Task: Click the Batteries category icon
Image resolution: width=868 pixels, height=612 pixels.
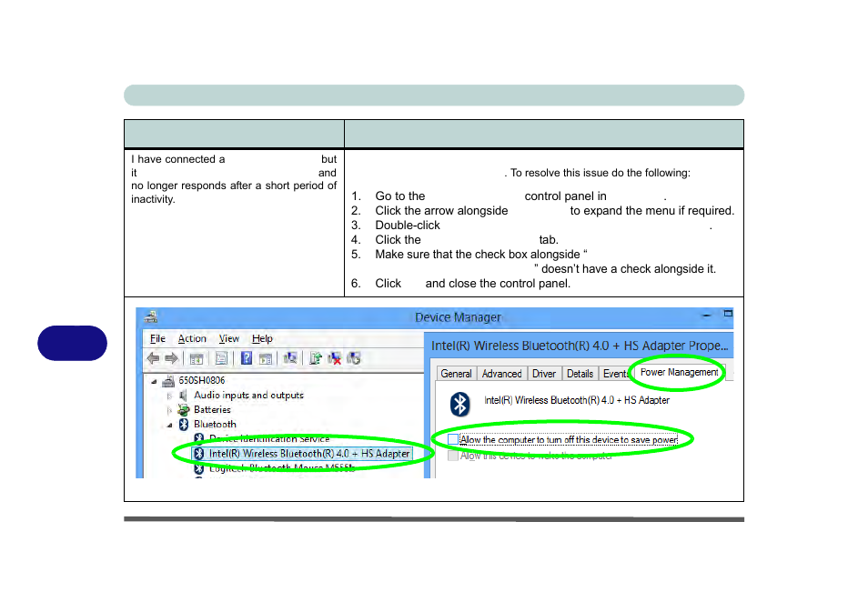Action: coord(184,410)
